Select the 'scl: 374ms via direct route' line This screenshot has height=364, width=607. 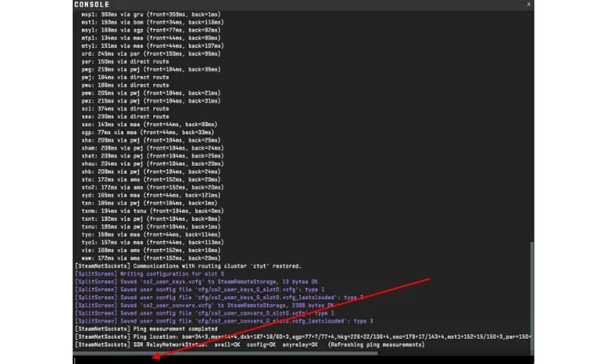tap(125, 108)
